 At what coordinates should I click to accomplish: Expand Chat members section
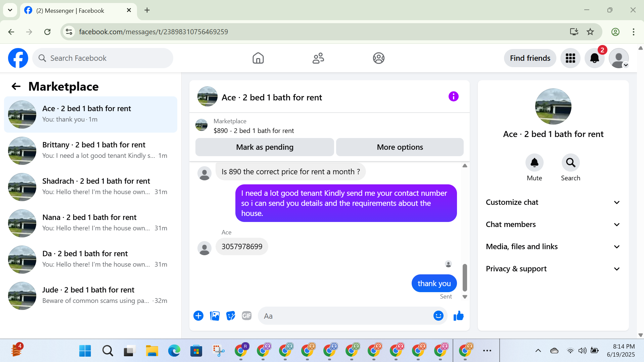tap(553, 224)
